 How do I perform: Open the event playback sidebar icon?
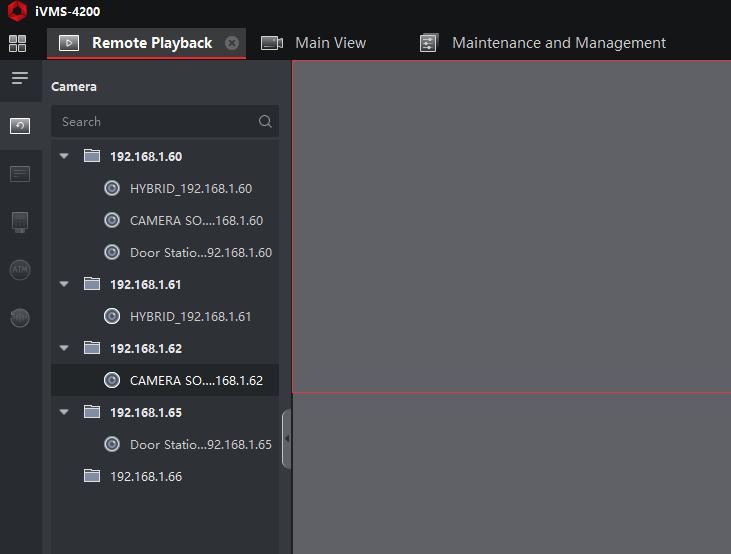(x=20, y=174)
